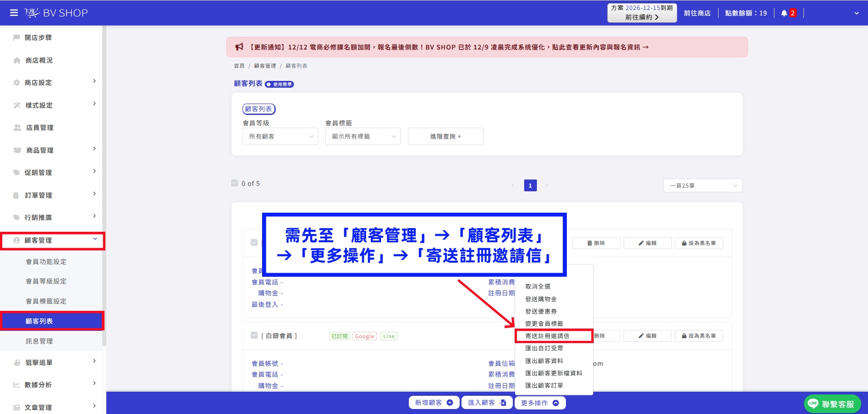
Task: Open 會員功能設定 in the sidebar
Action: pos(46,262)
